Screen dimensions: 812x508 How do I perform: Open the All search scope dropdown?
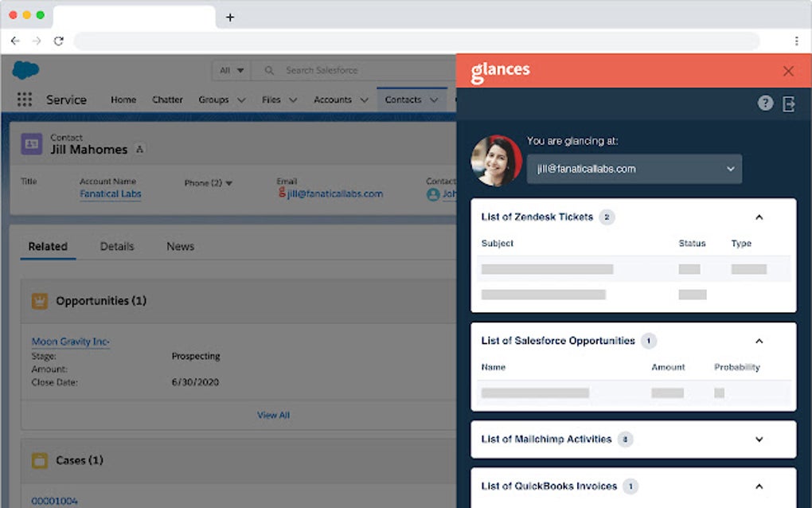(230, 70)
